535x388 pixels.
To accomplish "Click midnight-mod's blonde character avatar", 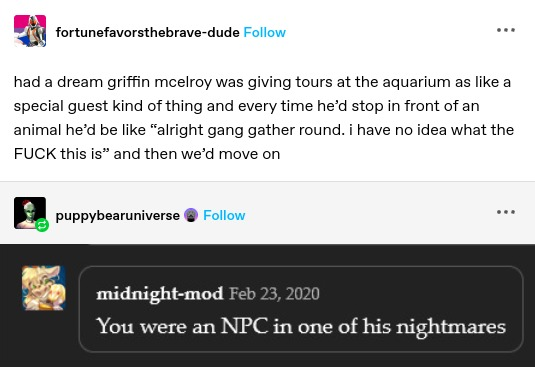I will 43,288.
